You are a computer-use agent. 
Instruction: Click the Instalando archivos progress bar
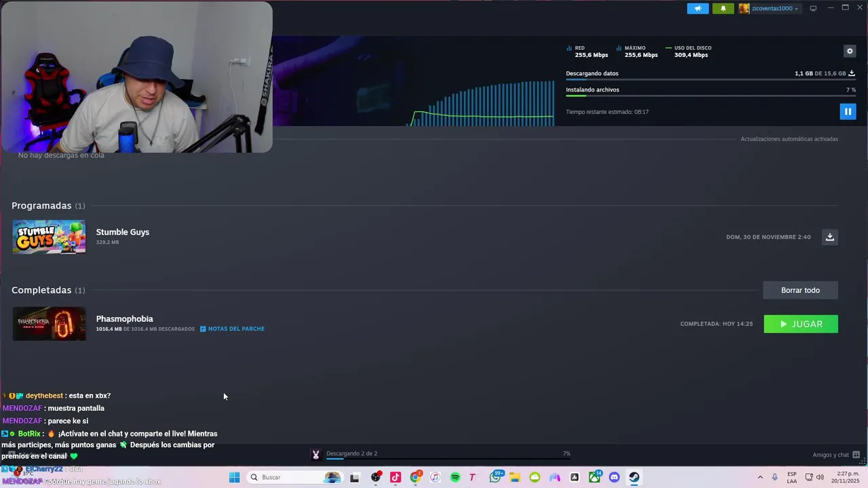click(x=710, y=96)
